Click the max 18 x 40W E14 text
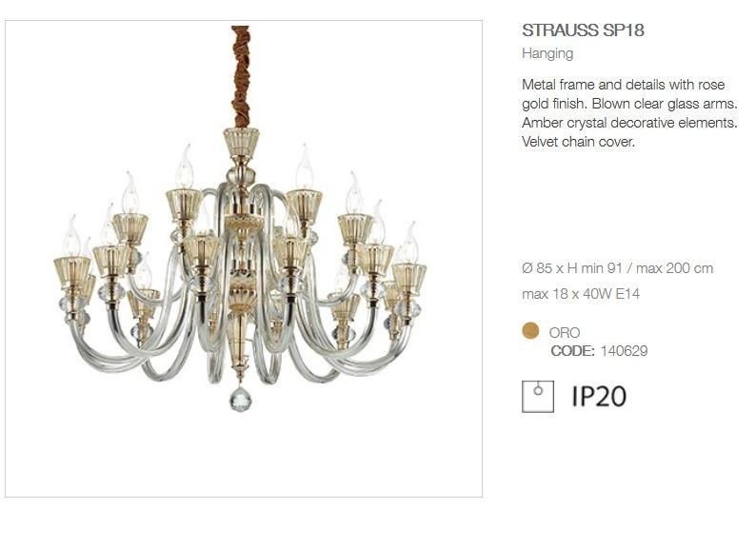756x549 pixels. point(581,294)
